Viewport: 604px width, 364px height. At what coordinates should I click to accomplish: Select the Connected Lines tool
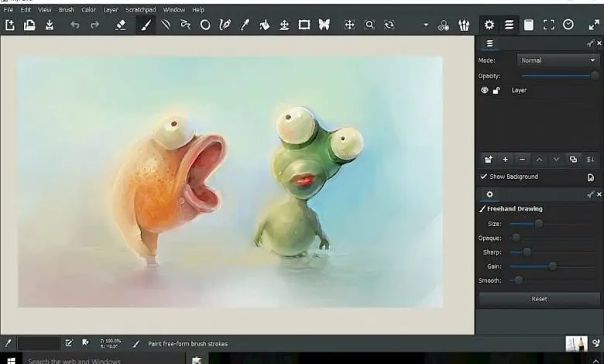pos(185,25)
